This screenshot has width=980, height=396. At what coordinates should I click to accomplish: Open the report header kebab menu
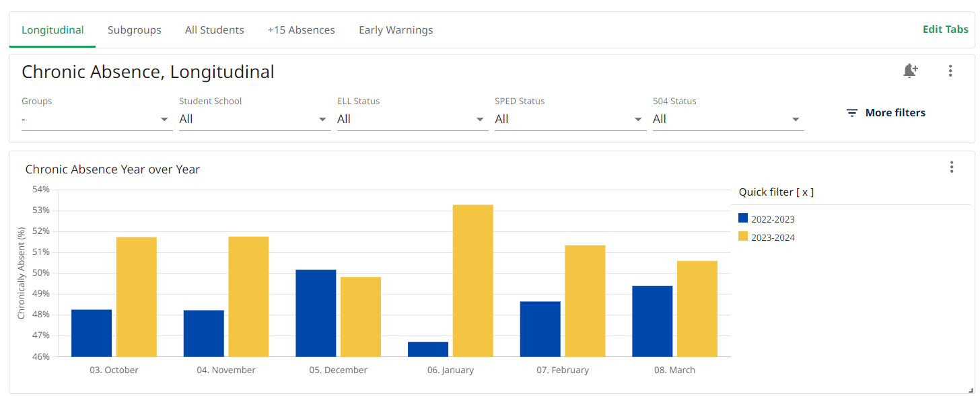[950, 71]
